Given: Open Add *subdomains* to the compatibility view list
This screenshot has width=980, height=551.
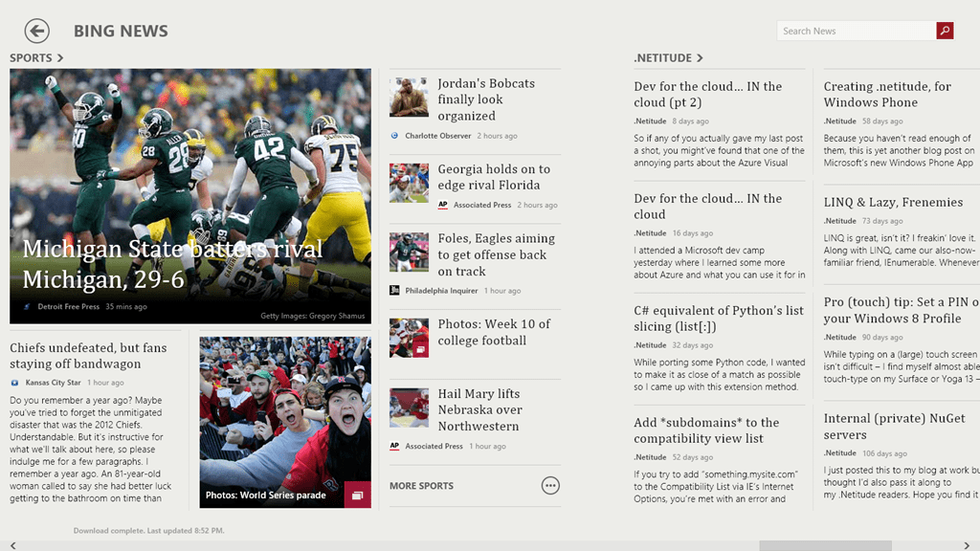Looking at the screenshot, I should pos(706,430).
